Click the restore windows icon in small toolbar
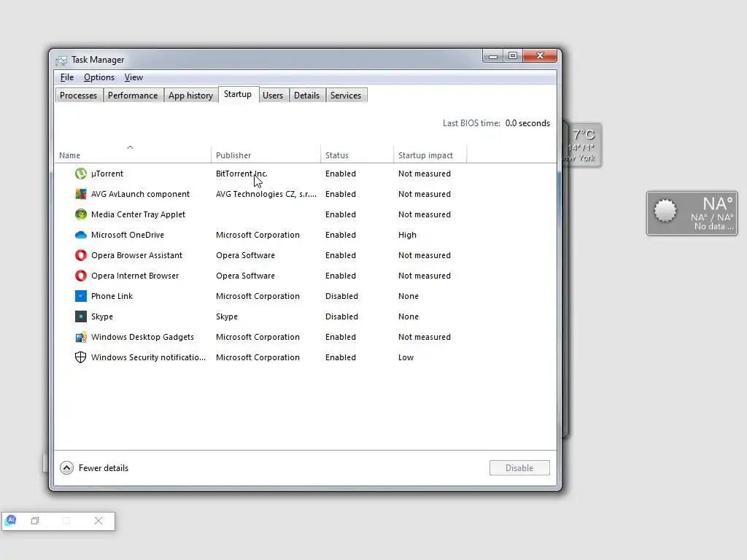Viewport: 747px width, 560px height. coord(35,521)
